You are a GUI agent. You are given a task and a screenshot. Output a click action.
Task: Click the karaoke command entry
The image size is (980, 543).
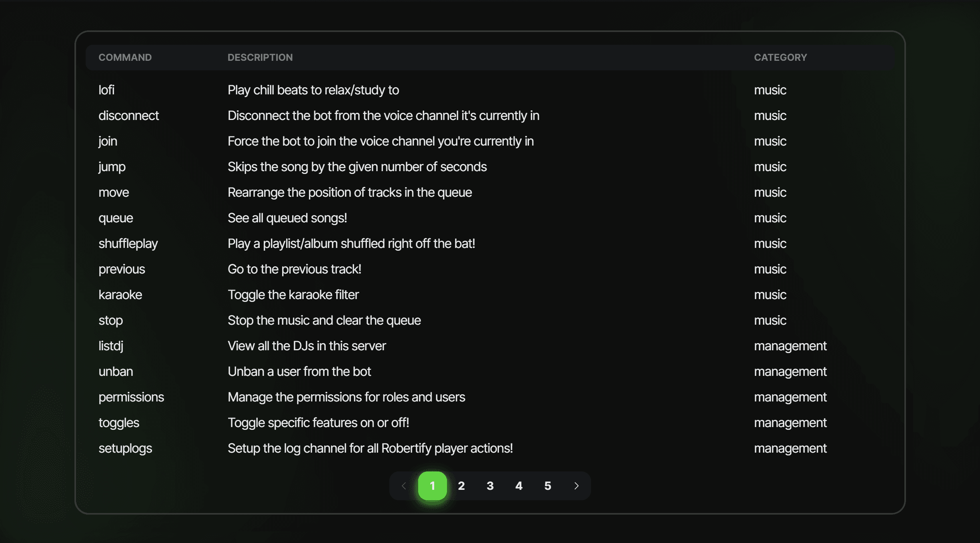click(120, 295)
